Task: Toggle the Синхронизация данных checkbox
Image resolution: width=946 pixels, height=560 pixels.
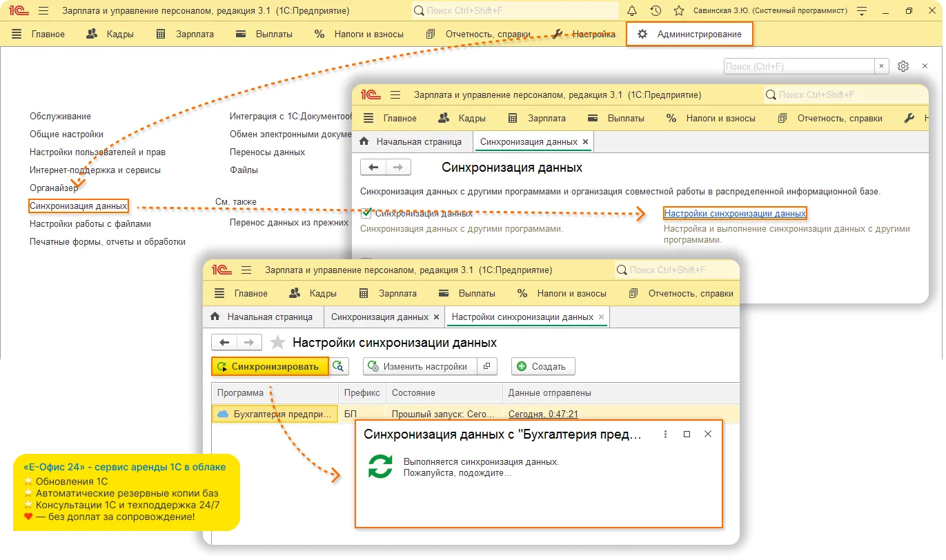Action: pyautogui.click(x=366, y=213)
